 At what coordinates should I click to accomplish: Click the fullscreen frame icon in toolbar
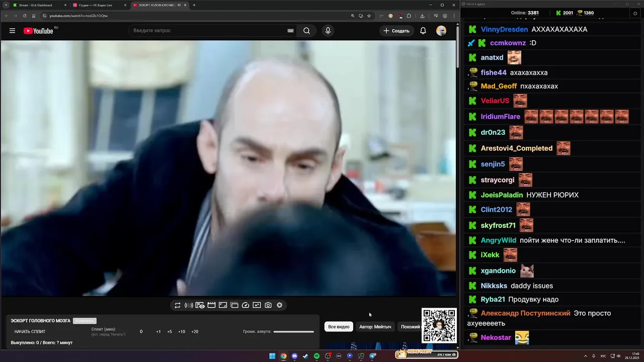[x=223, y=305]
